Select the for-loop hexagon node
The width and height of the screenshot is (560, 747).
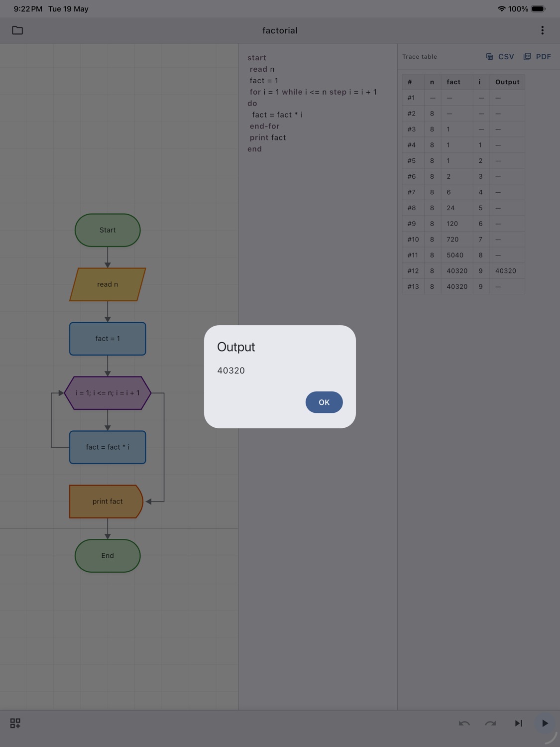coord(108,393)
